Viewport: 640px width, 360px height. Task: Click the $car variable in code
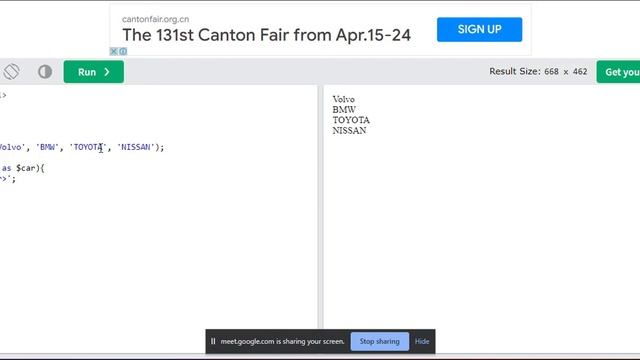pyautogui.click(x=26, y=168)
